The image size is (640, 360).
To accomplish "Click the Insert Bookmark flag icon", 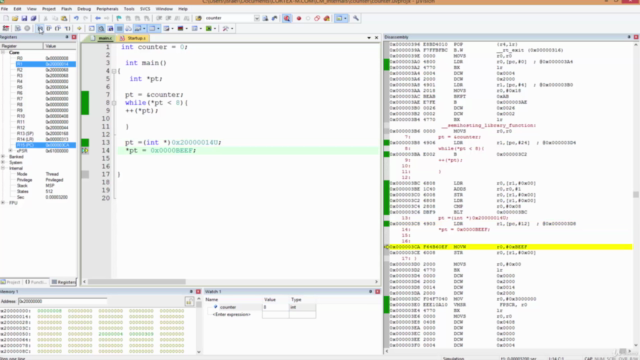I will click(119, 18).
